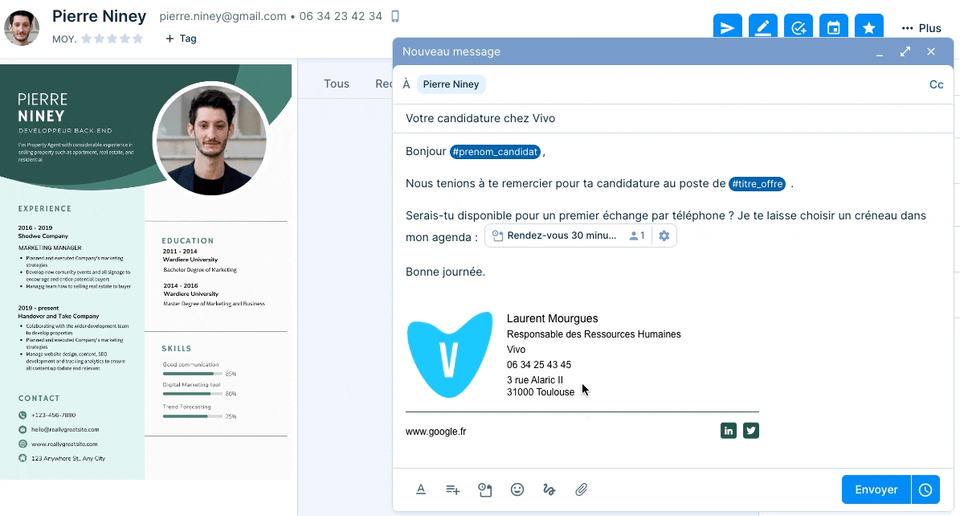Image resolution: width=960 pixels, height=516 pixels.
Task: Click the phone number 06 34 23 42 34
Action: point(340,16)
